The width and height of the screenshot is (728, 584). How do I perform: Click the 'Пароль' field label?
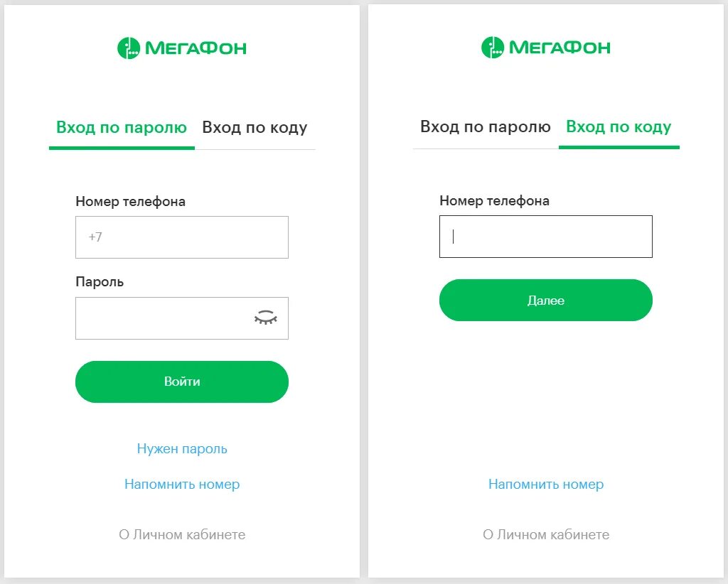[x=100, y=282]
